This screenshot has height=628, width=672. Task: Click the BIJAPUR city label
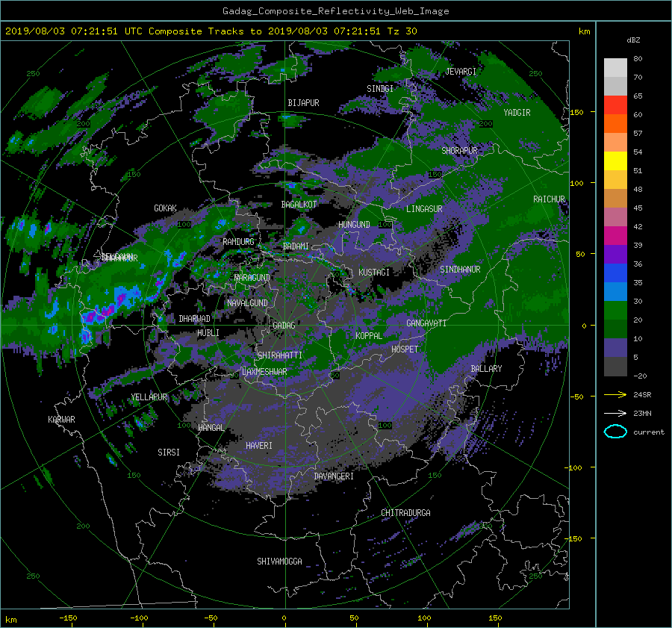coord(303,103)
